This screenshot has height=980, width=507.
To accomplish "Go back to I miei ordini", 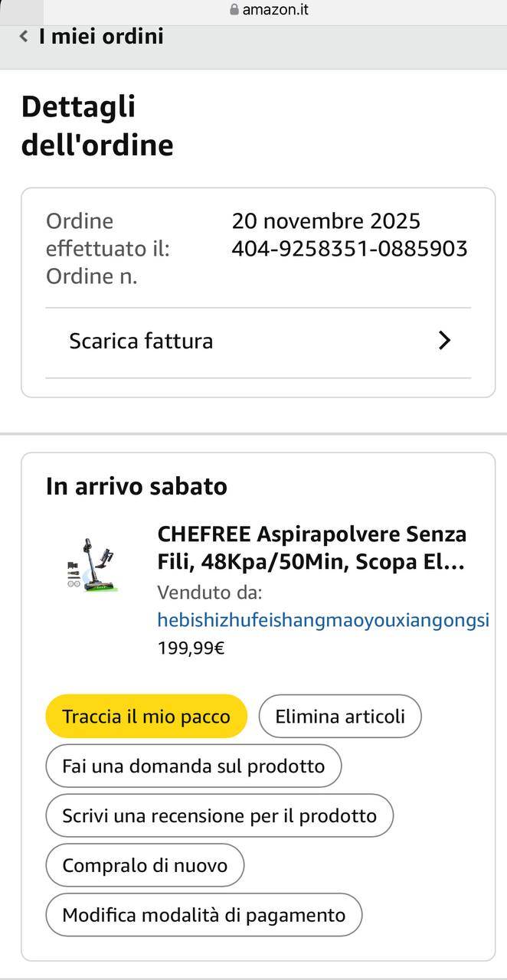I will click(x=101, y=36).
